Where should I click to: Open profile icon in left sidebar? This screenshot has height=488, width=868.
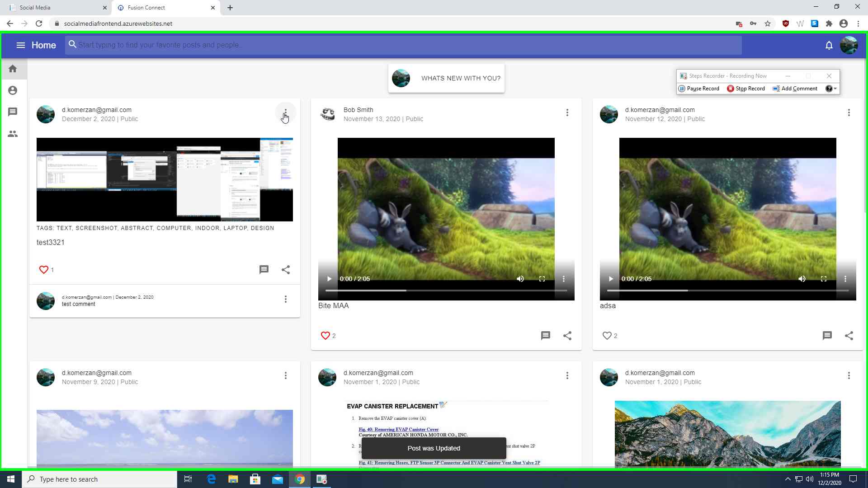(x=13, y=90)
